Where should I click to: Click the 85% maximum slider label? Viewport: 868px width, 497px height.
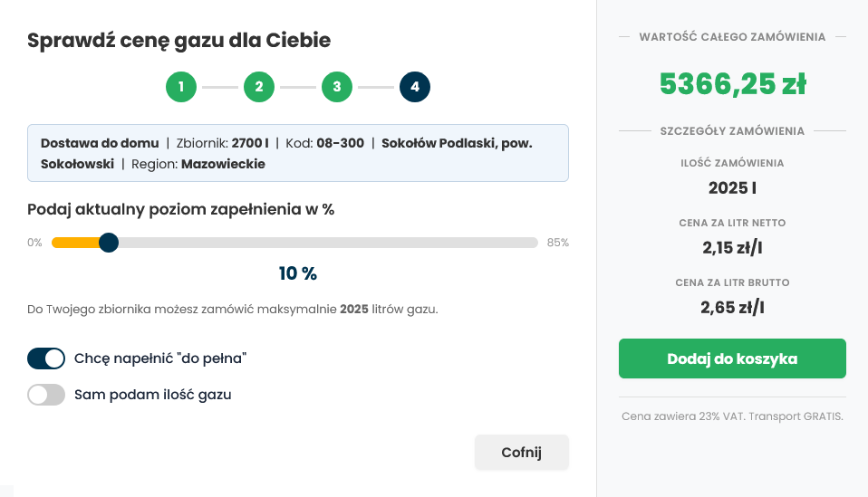coord(557,243)
